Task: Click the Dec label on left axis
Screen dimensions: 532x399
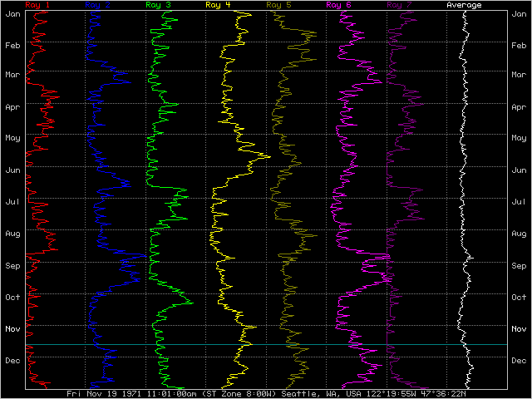Action: [x=12, y=361]
